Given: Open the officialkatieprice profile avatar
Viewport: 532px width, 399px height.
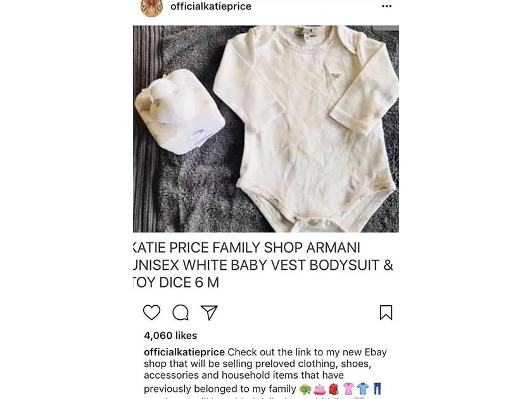Looking at the screenshot, I should click(151, 8).
